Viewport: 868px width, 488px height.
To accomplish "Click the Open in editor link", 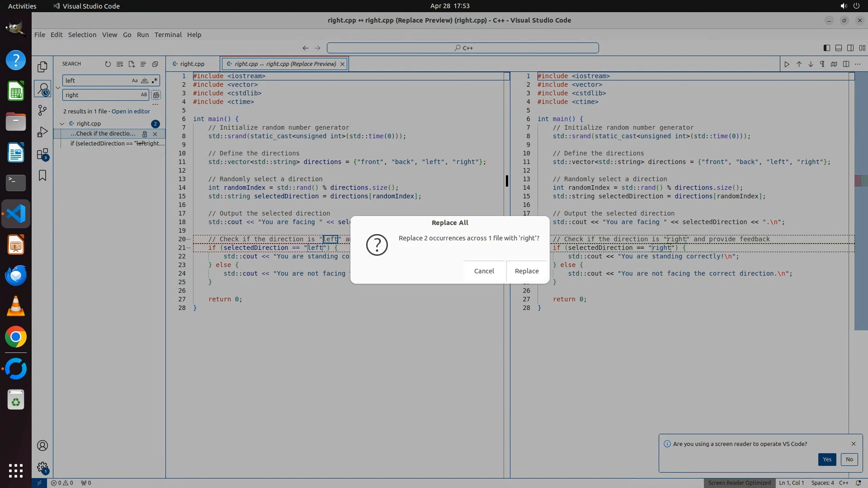I will (x=131, y=112).
